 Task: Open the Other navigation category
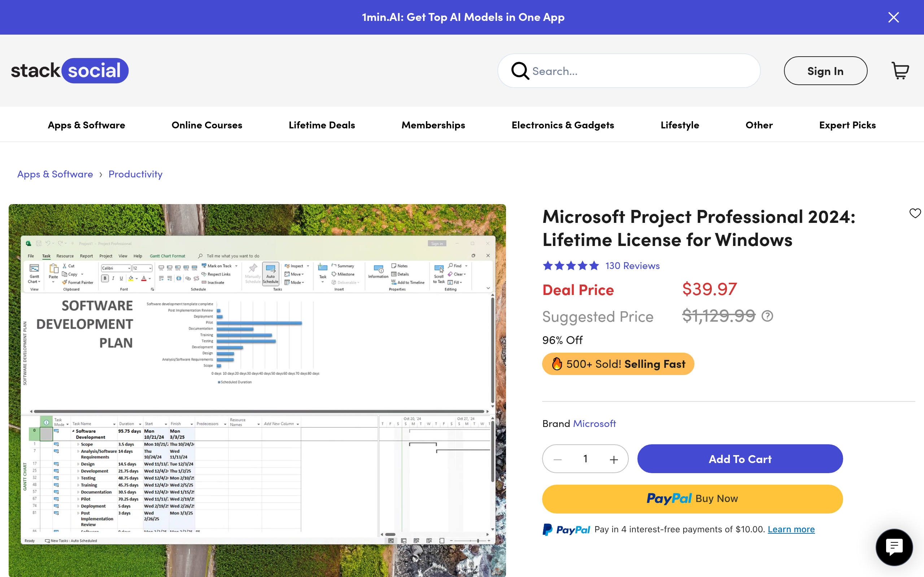pyautogui.click(x=759, y=125)
